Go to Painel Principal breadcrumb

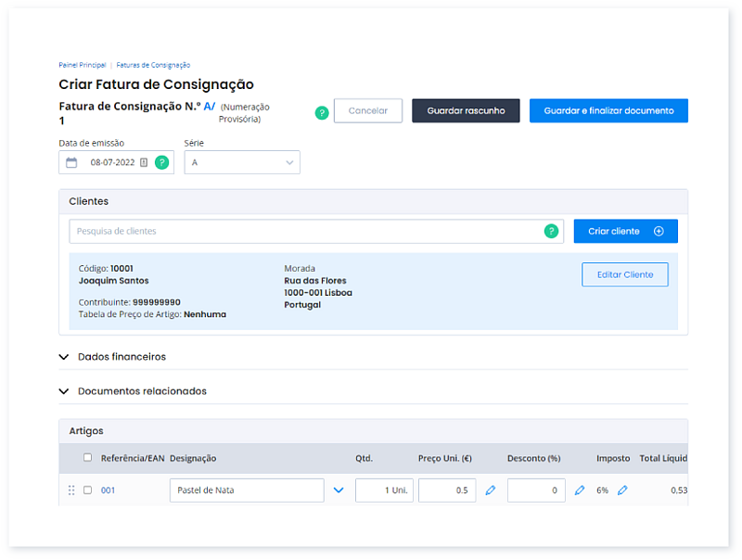(82, 65)
